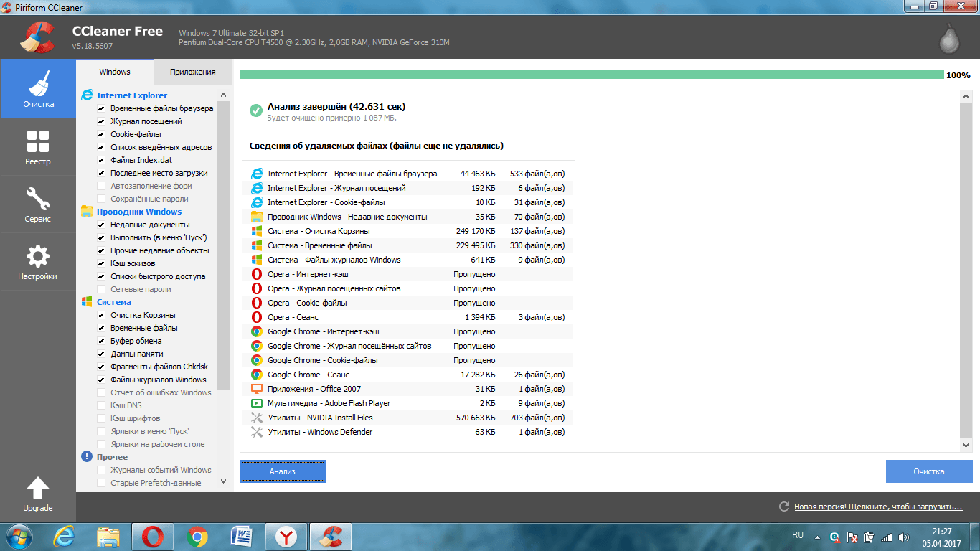Switch to the Приложения tab
Screen dimensions: 980x551
pos(193,72)
